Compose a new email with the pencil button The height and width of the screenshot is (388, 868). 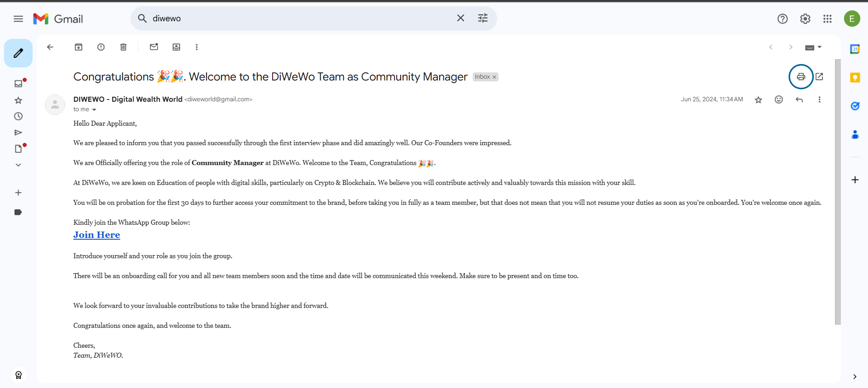click(x=18, y=53)
